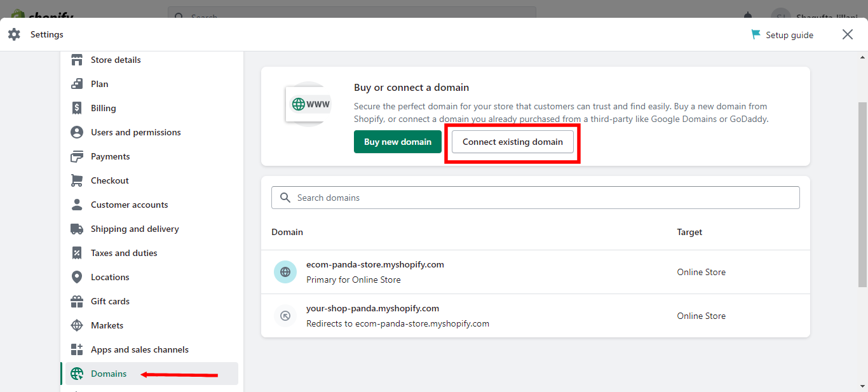Click the Settings gear icon
The width and height of the screenshot is (868, 392).
pyautogui.click(x=14, y=34)
